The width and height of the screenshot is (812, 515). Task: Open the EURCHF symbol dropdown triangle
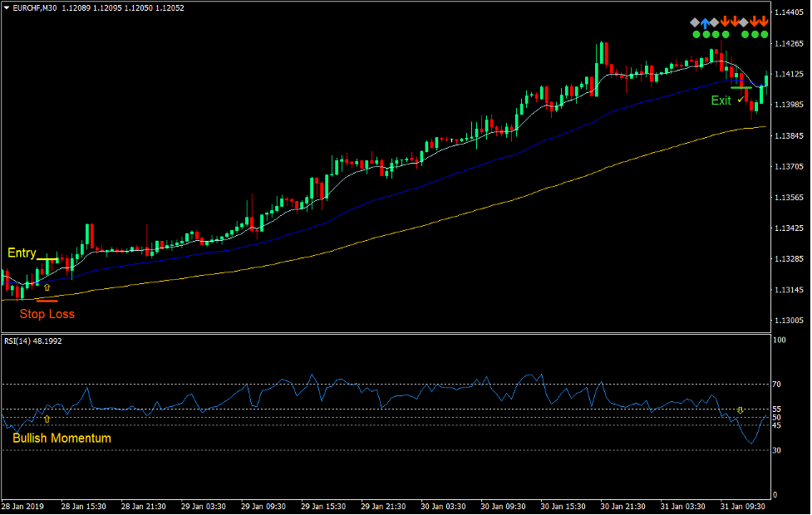7,7
